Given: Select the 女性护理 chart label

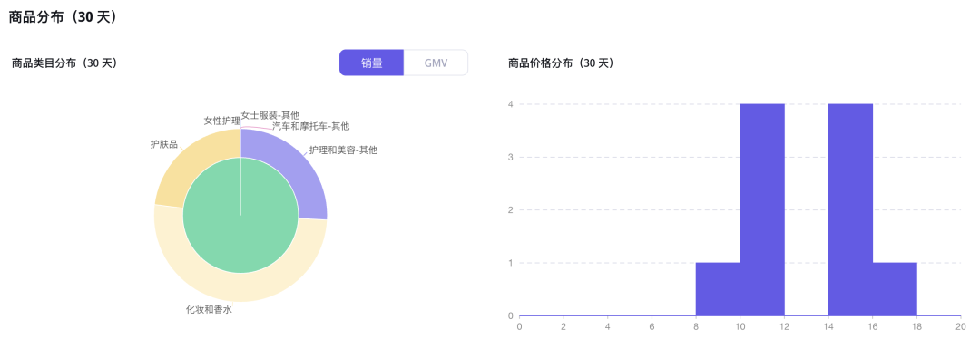Looking at the screenshot, I should (222, 121).
